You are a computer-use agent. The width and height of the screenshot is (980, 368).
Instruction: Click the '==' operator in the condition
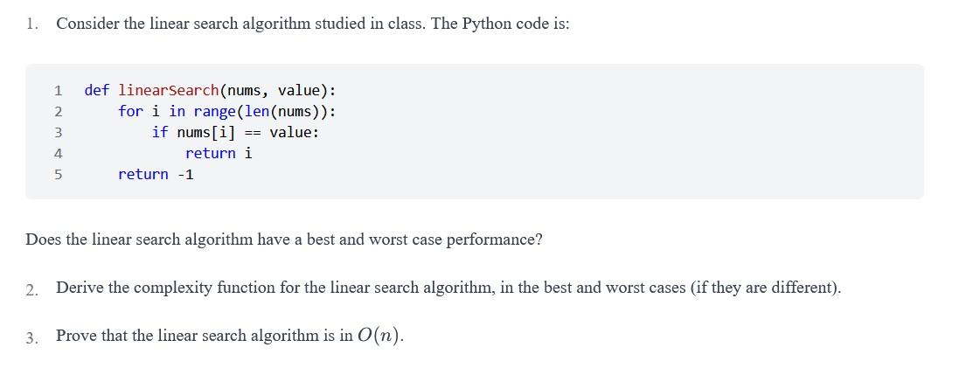(x=252, y=133)
